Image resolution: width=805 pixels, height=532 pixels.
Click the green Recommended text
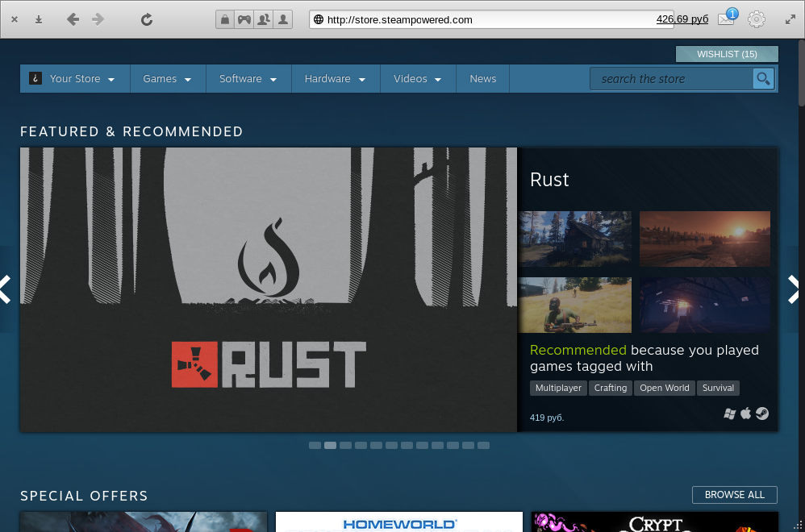pos(578,350)
